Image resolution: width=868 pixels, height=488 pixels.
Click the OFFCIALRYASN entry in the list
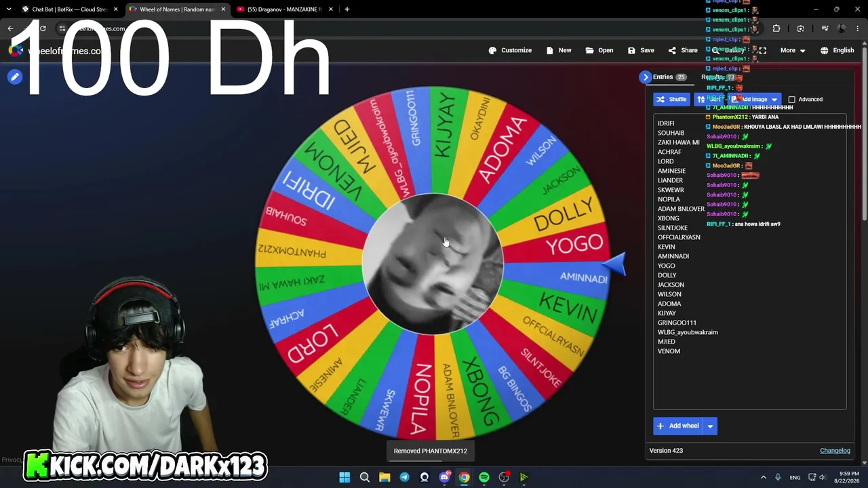[x=679, y=237]
